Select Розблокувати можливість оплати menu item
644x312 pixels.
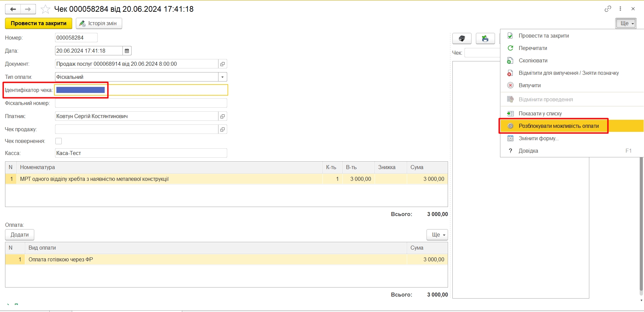558,126
